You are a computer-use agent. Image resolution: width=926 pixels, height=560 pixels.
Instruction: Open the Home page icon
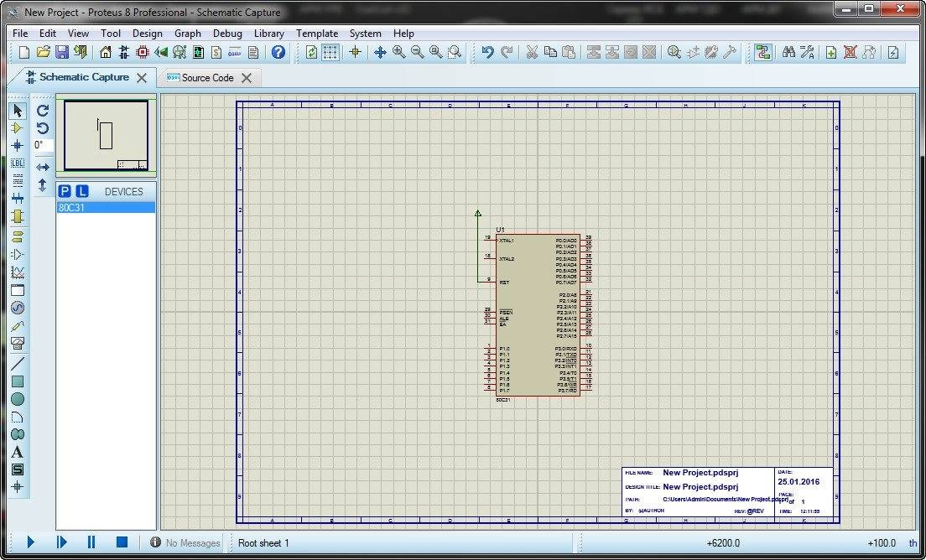[105, 53]
